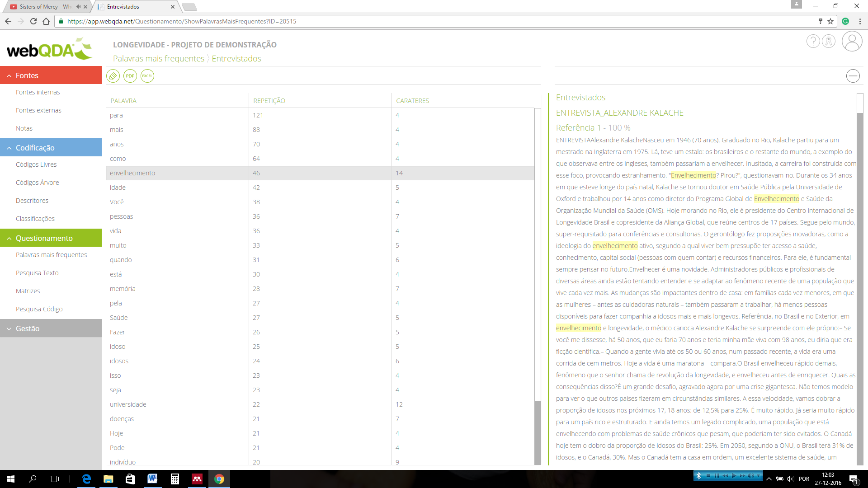
Task: Click the Excel export icon
Action: pos(147,75)
